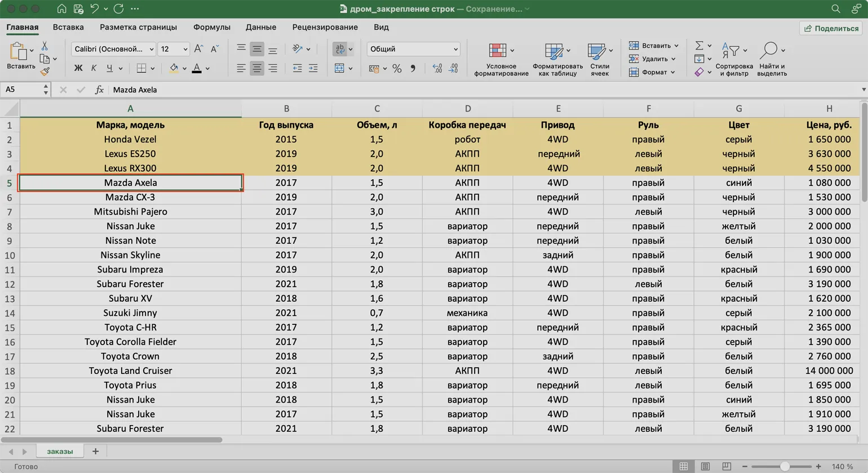This screenshot has width=868, height=473.
Task: Add a new sheet with plus button
Action: click(95, 452)
